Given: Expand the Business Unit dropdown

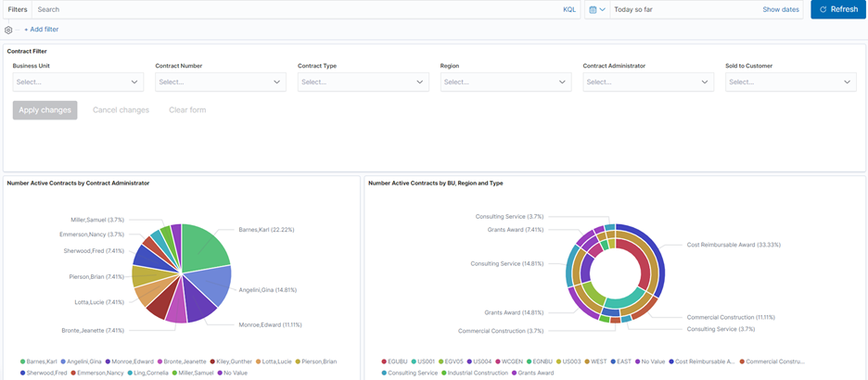Looking at the screenshot, I should click(x=78, y=82).
